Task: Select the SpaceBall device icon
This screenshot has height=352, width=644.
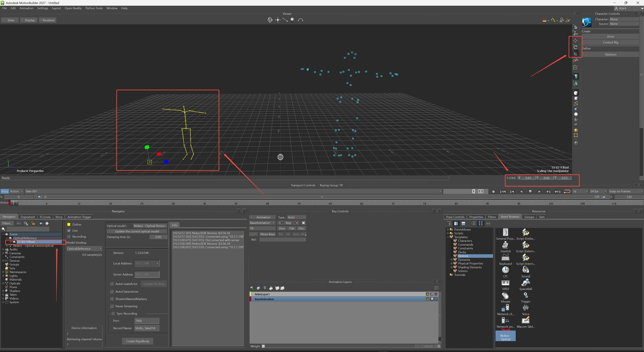Action: tap(525, 285)
